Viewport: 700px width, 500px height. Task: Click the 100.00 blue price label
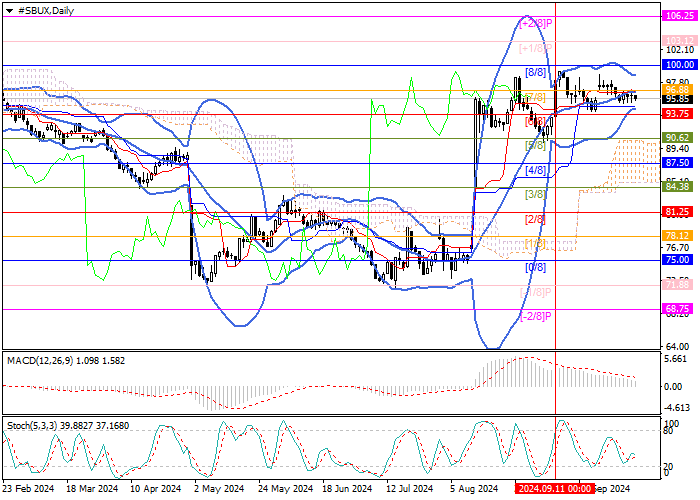[x=679, y=65]
